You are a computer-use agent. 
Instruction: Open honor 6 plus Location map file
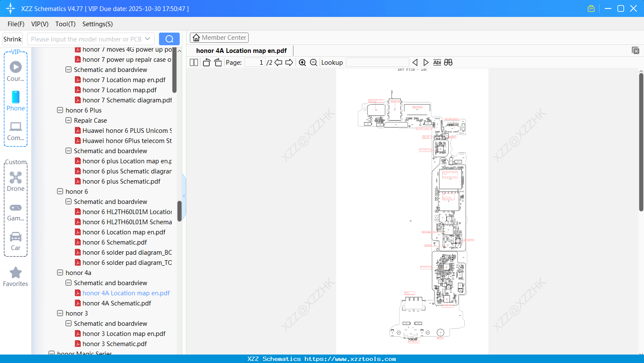(x=127, y=161)
